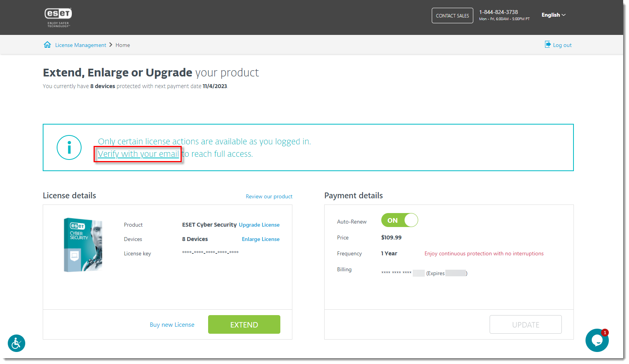629x364 pixels.
Task: Open the English language dropdown
Action: (554, 15)
